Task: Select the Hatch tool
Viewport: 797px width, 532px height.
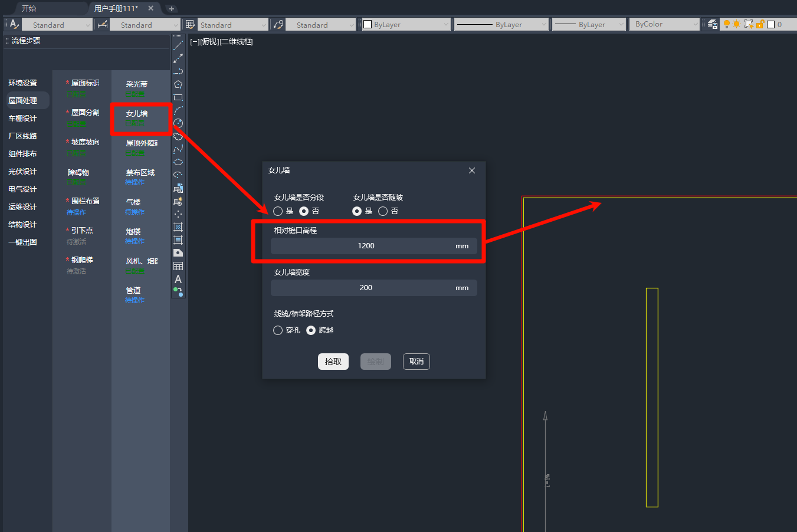Action: point(178,227)
